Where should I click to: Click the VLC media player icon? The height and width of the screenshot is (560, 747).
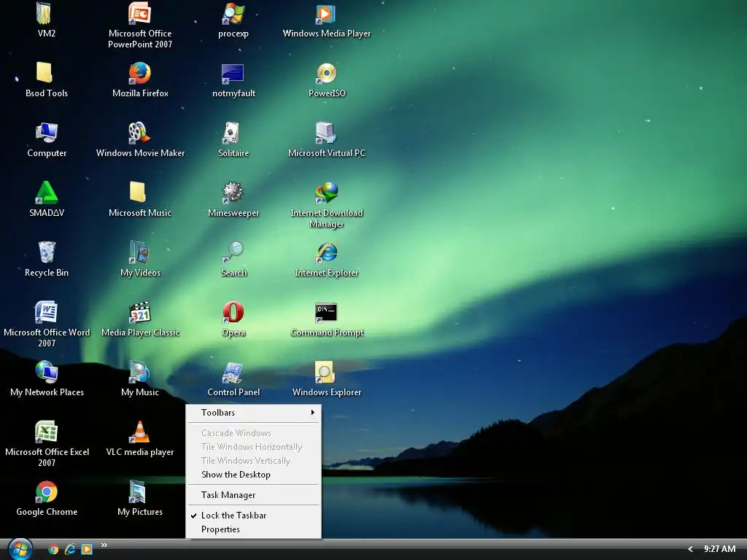(139, 432)
